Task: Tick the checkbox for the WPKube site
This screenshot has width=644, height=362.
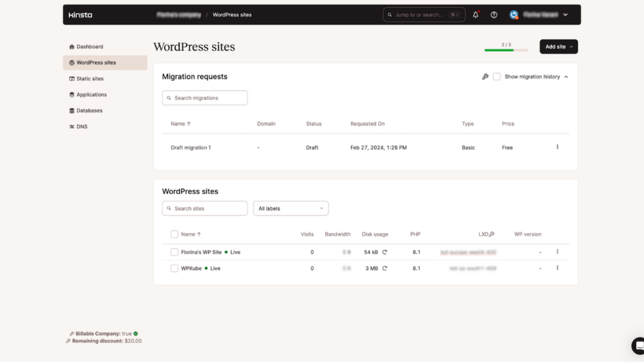Action: point(174,268)
